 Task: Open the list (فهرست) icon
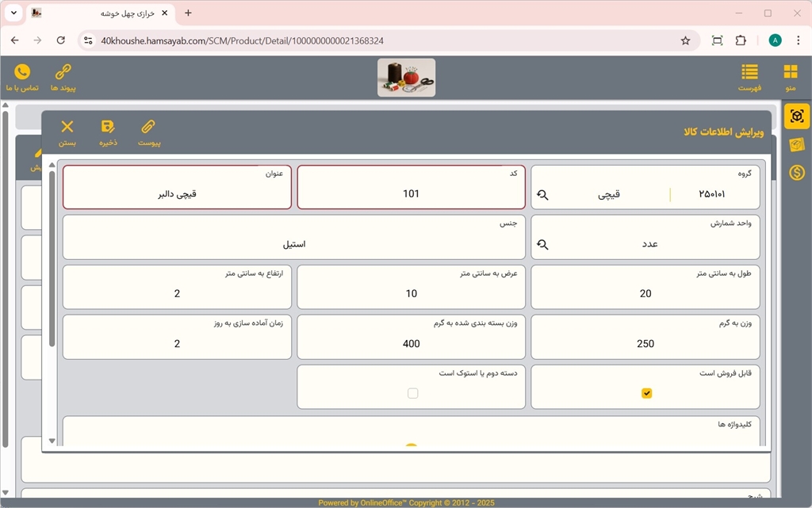coord(749,73)
